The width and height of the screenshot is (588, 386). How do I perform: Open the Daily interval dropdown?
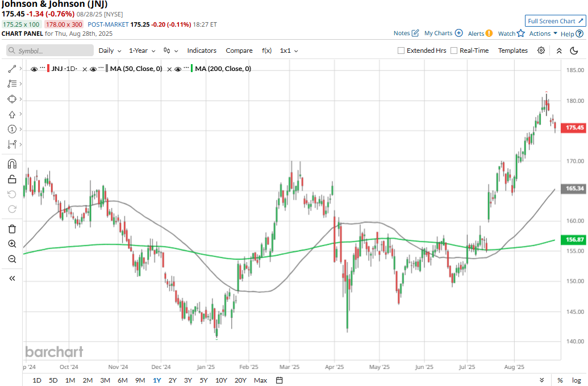[110, 51]
